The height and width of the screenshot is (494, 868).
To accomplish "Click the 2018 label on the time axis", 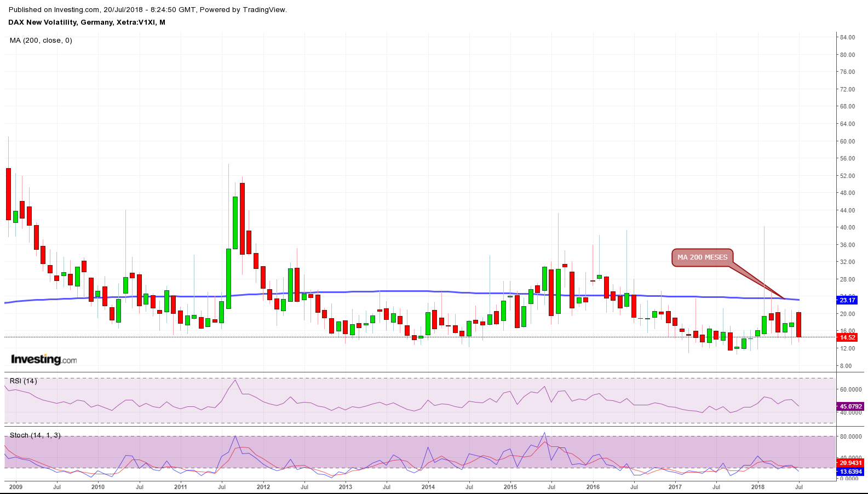I will click(x=757, y=487).
